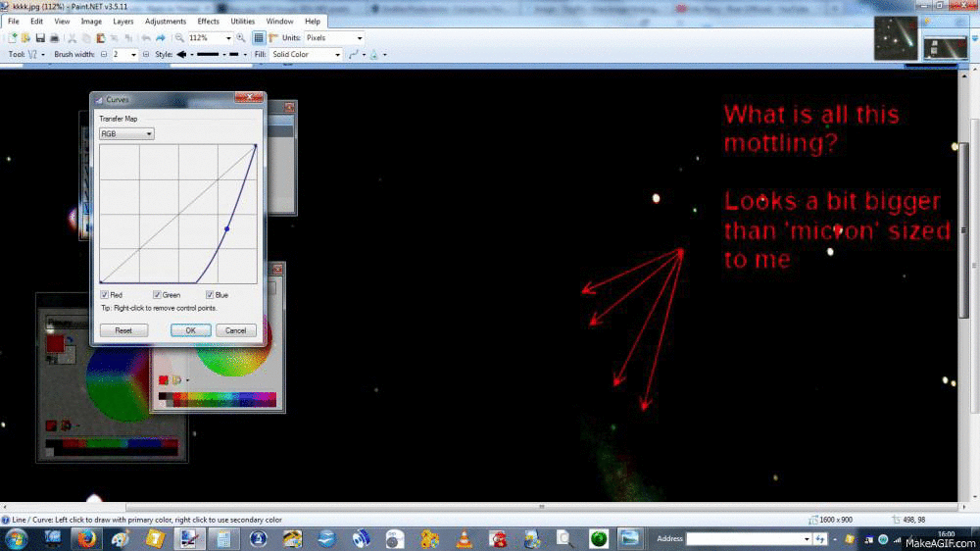
Task: Toggle the pixel grid icon
Action: [259, 38]
